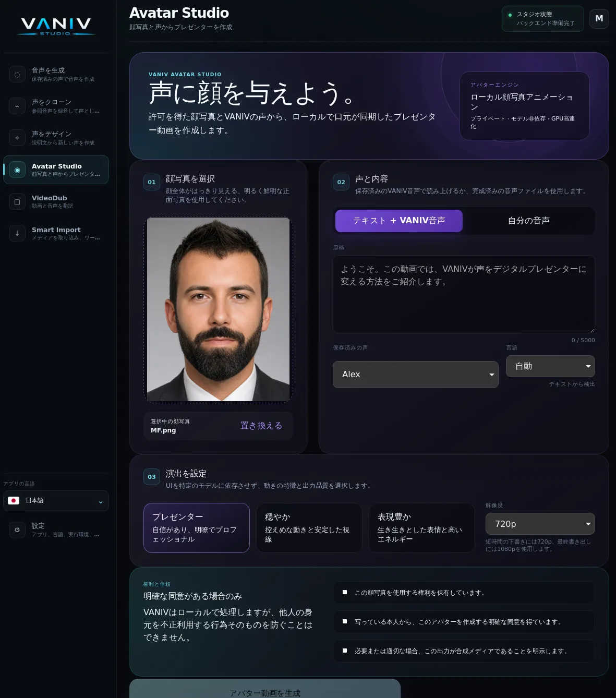Click the MF.png file name
The image size is (616, 698).
click(163, 430)
